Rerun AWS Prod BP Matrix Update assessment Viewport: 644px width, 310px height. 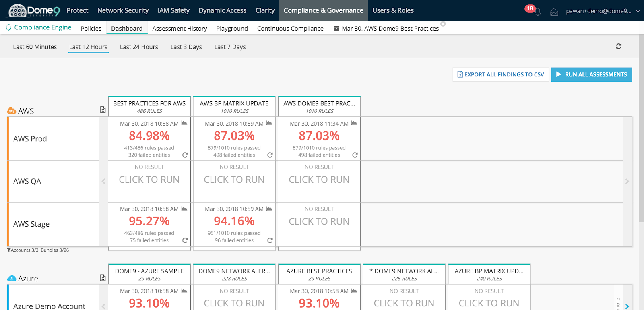270,155
